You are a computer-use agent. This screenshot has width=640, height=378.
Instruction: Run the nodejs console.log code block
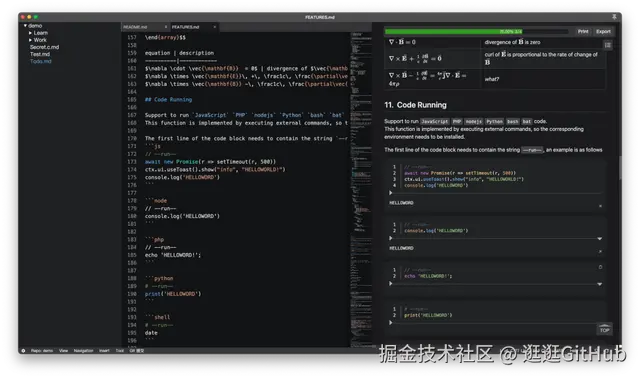tap(391, 238)
